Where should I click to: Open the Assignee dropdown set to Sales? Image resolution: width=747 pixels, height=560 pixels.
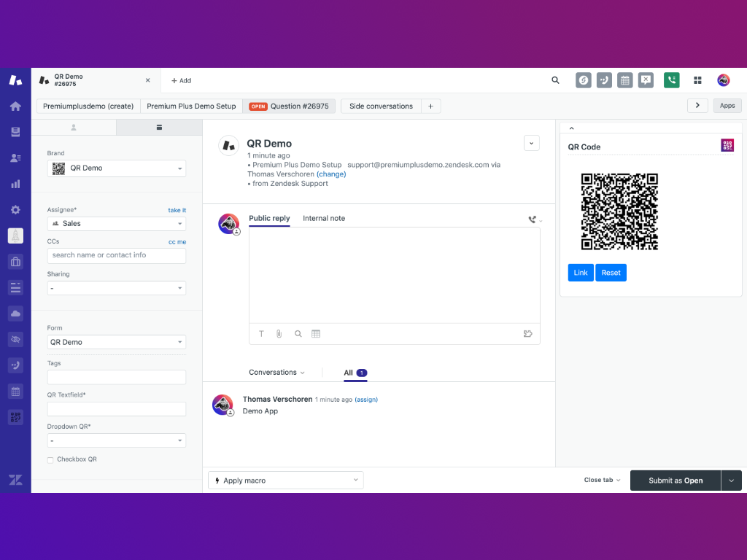tap(116, 223)
